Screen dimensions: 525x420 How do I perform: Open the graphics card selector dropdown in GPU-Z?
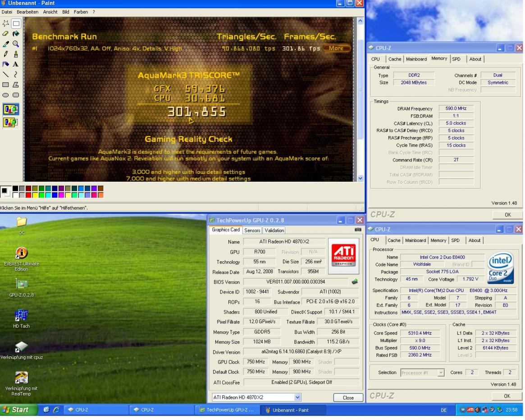[x=297, y=397]
